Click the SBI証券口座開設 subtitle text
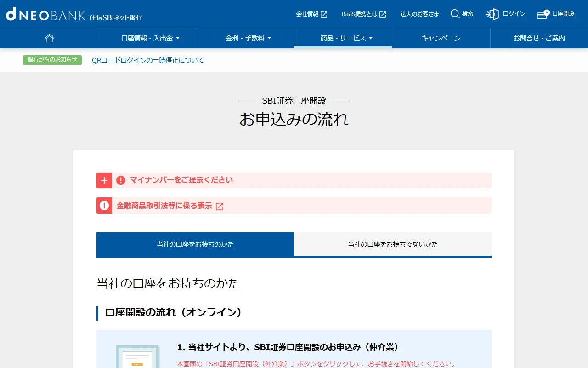 pos(294,101)
